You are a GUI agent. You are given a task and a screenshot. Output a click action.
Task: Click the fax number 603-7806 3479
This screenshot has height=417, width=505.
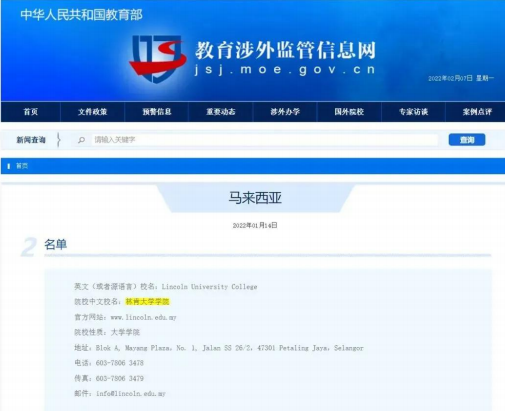[120, 378]
